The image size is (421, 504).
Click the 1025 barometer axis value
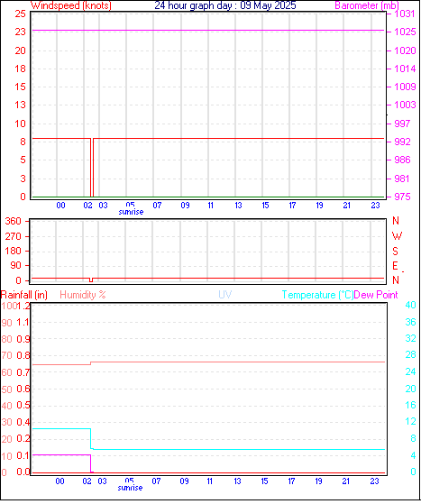coord(405,32)
